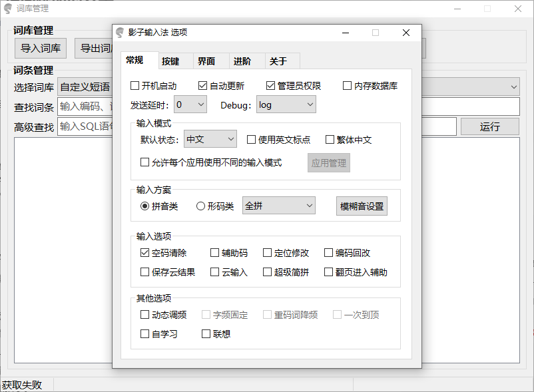Open the 默认状态 中文 dropdown
The image size is (534, 392).
coord(210,139)
